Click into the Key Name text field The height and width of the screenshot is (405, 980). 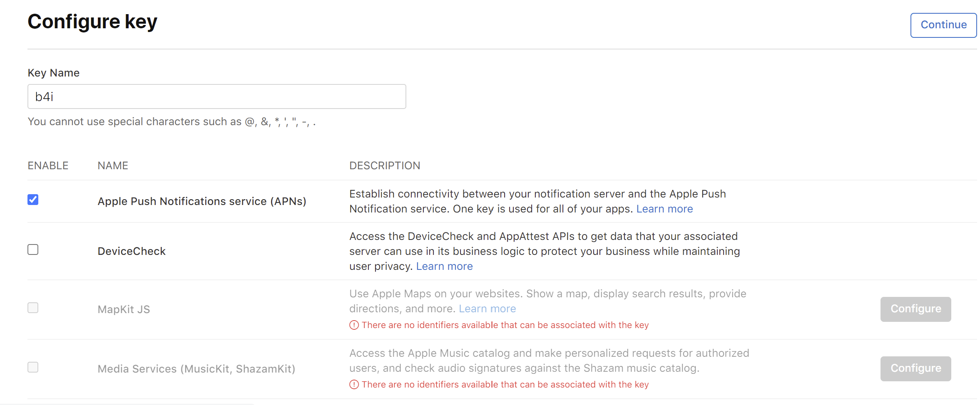pyautogui.click(x=216, y=96)
